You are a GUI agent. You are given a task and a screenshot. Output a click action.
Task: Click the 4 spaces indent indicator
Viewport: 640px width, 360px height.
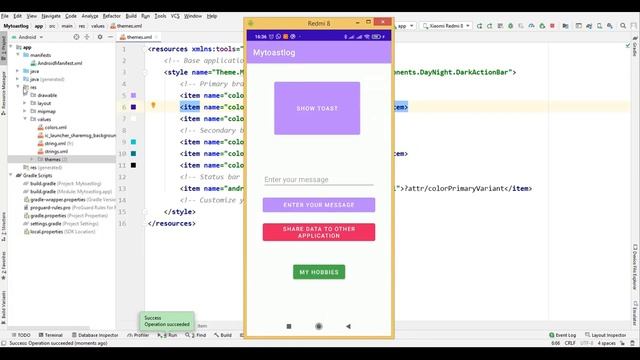point(607,343)
